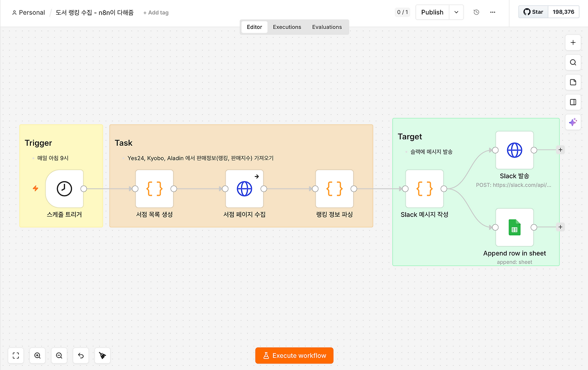Screen dimensions: 588x370
Task: Open the node search magnifier icon
Action: coord(573,63)
